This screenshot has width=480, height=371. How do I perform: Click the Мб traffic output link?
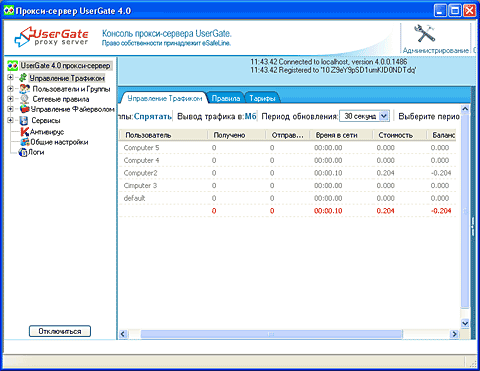pyautogui.click(x=251, y=116)
